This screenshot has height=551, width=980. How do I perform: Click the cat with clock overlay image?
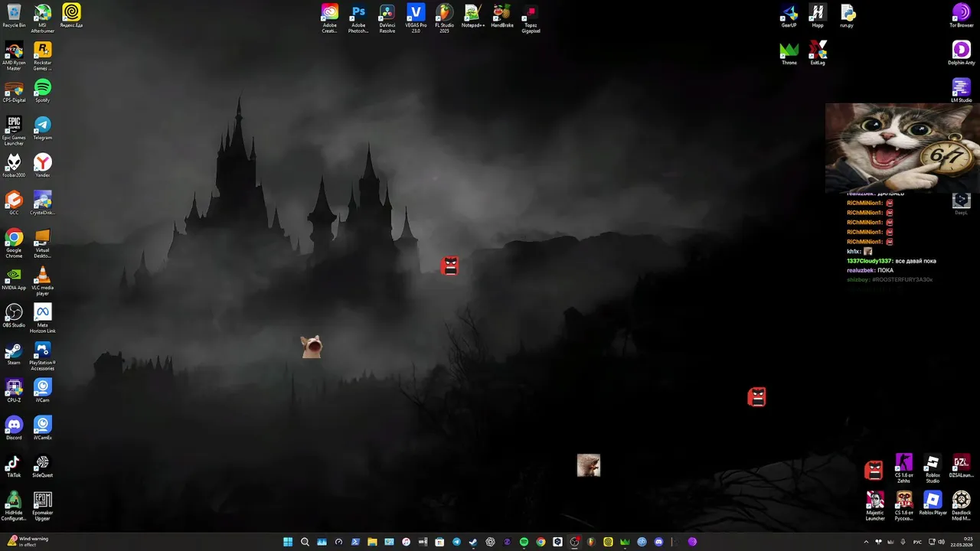tap(902, 148)
